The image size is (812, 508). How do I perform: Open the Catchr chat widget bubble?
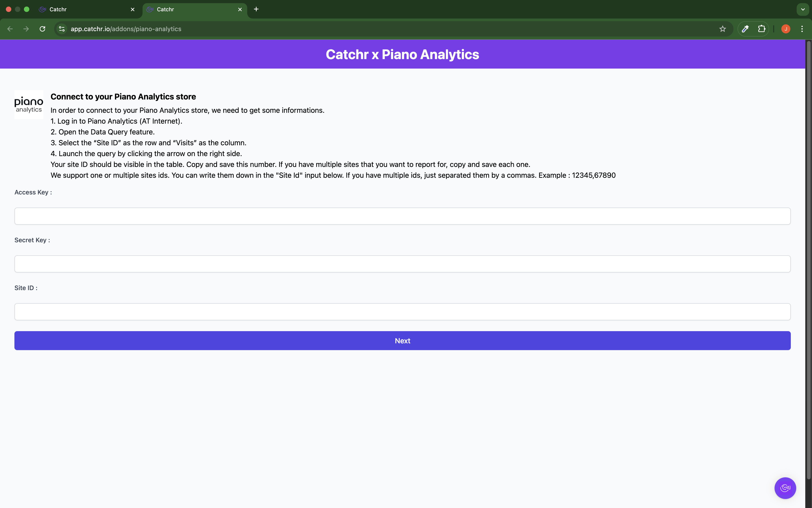coord(785,488)
